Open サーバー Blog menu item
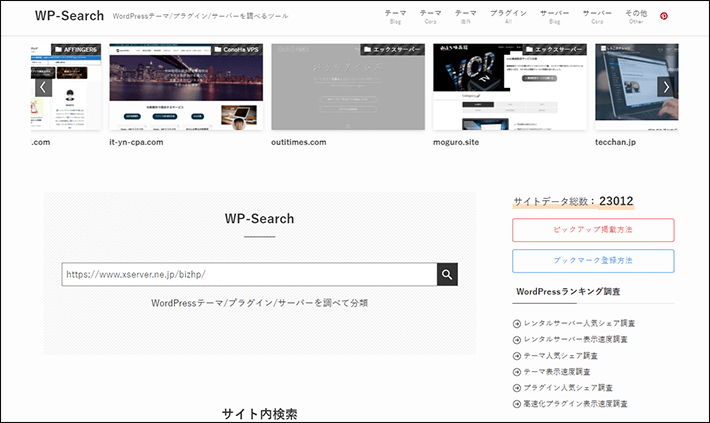Image resolution: width=710 pixels, height=423 pixels. click(x=555, y=17)
